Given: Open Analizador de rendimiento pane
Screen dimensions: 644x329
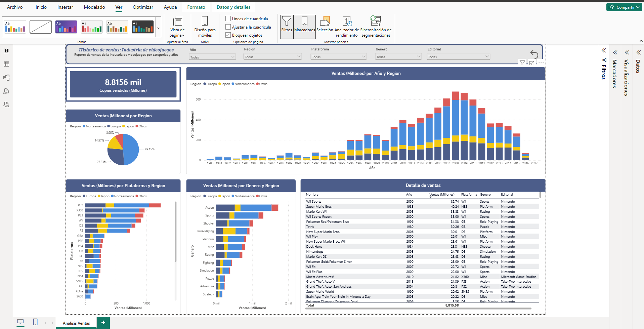Looking at the screenshot, I should pos(347,27).
